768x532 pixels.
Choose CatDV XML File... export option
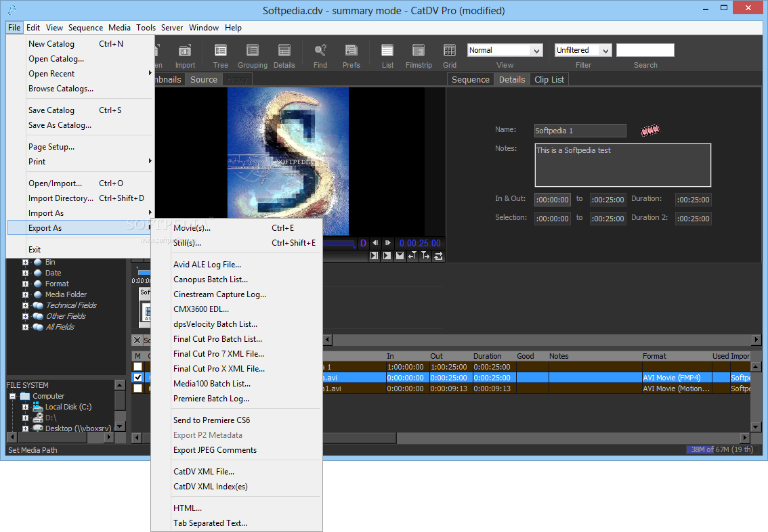point(236,472)
